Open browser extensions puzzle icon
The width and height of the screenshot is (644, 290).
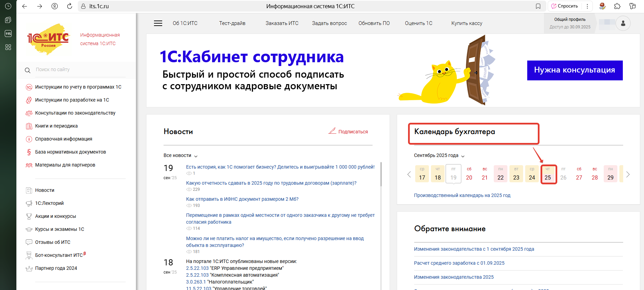pos(617,6)
